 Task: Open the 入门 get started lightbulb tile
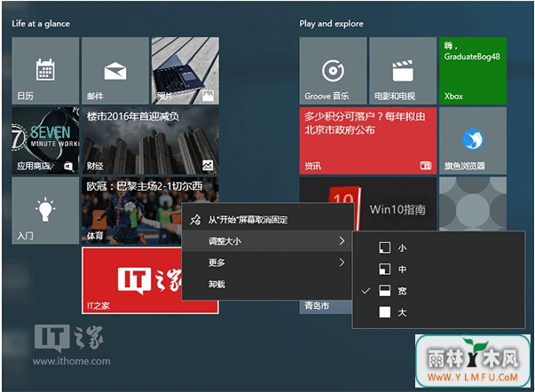coord(45,210)
